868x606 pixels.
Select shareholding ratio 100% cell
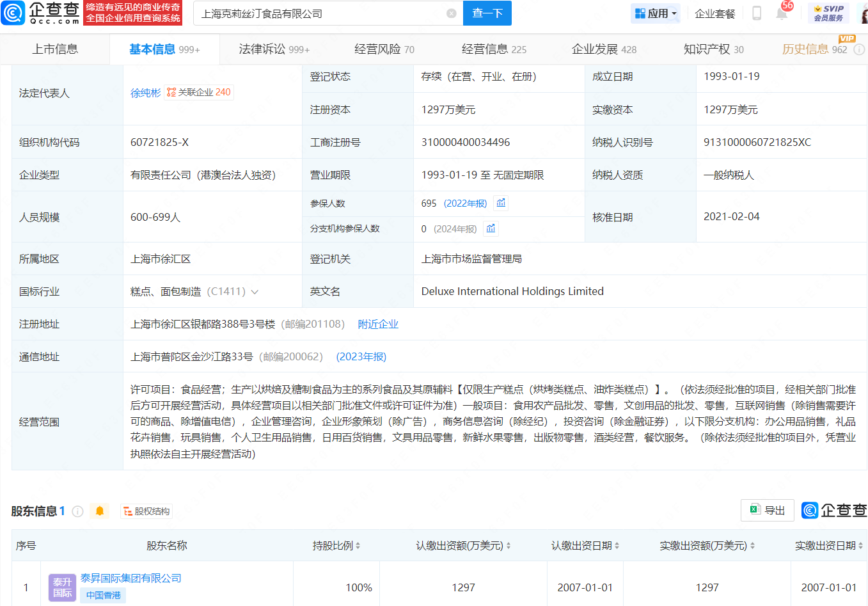click(x=336, y=587)
